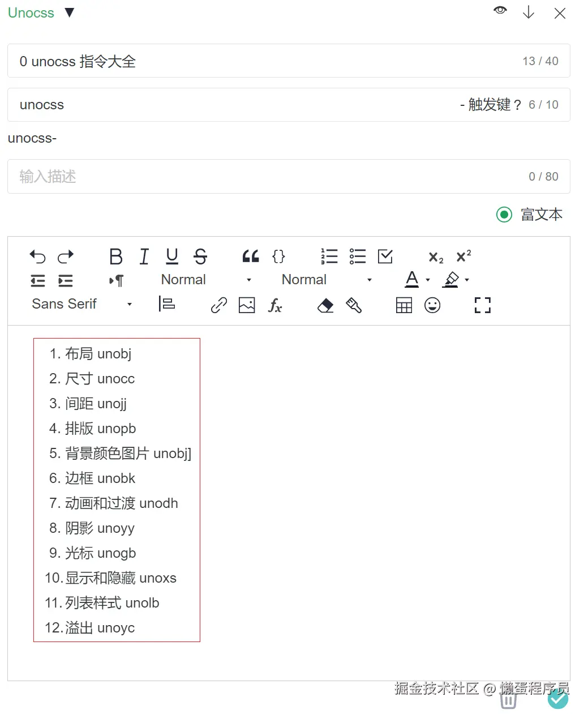588x714 pixels.
Task: Apply ordered list formatting
Action: pyautogui.click(x=329, y=256)
